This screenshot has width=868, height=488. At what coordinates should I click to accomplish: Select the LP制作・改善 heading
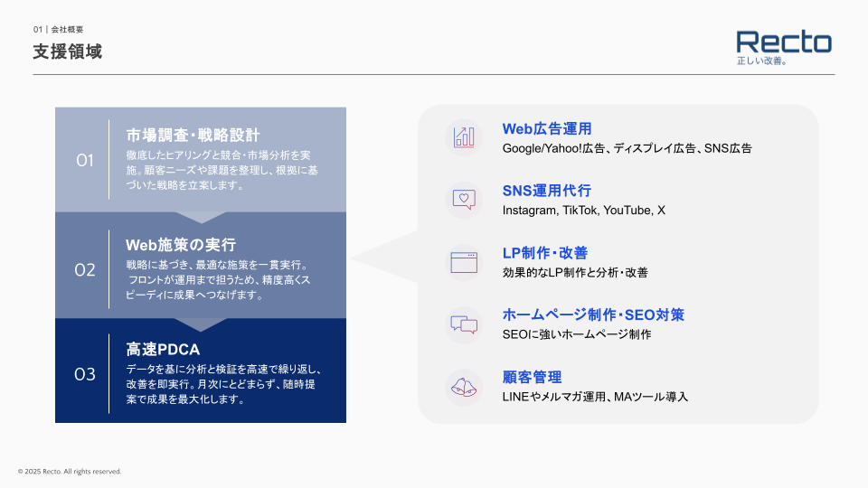[544, 253]
